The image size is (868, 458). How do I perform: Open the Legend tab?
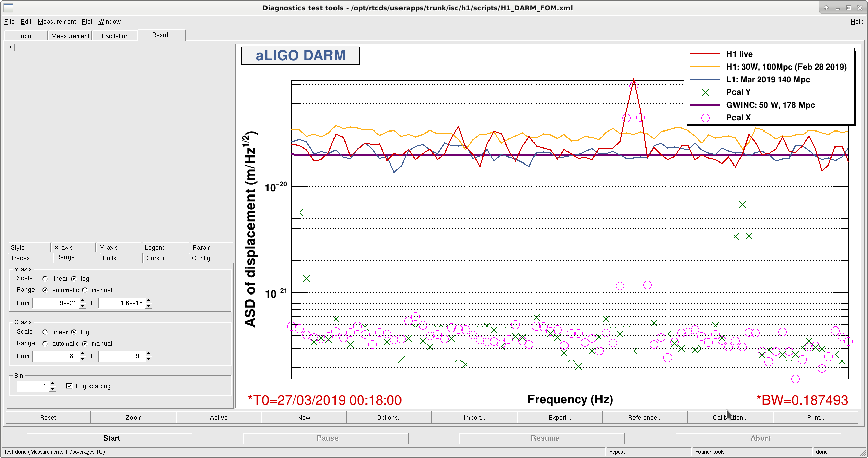tap(155, 248)
